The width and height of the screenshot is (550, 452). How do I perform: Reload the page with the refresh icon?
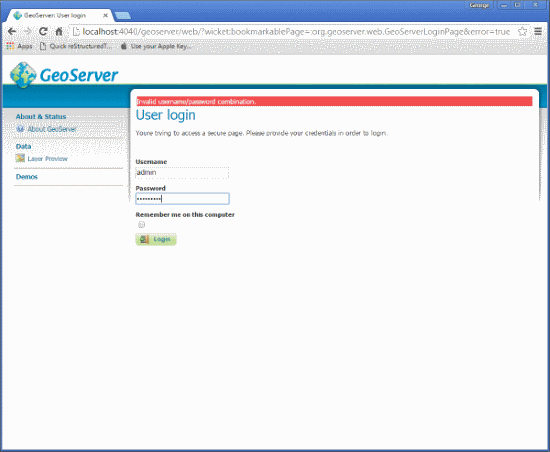pos(43,32)
